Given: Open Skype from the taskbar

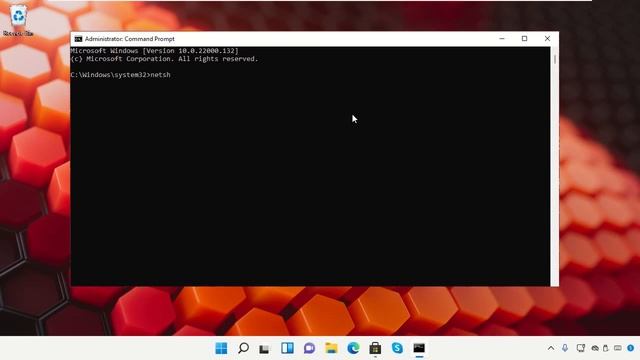Looking at the screenshot, I should pyautogui.click(x=397, y=348).
